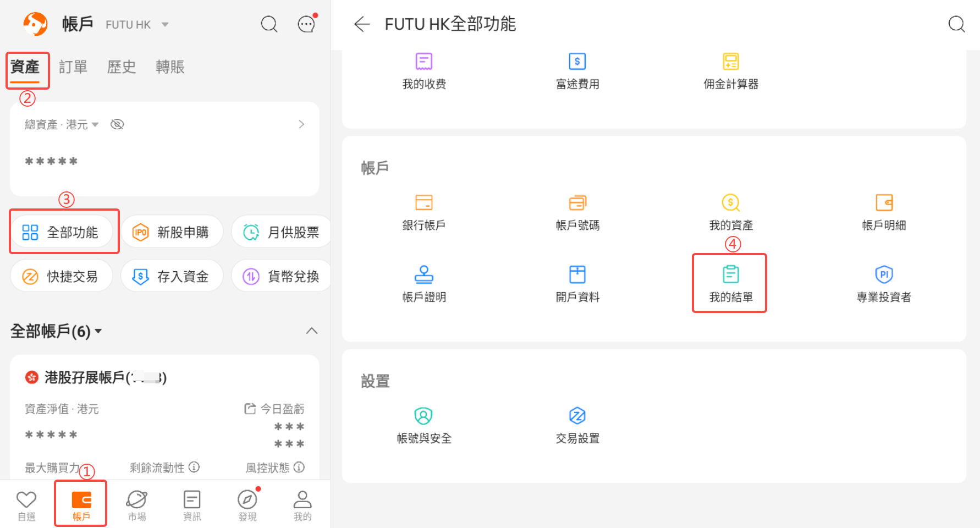This screenshot has height=528, width=980.
Task: Open 我的資產 my assets
Action: (x=731, y=212)
